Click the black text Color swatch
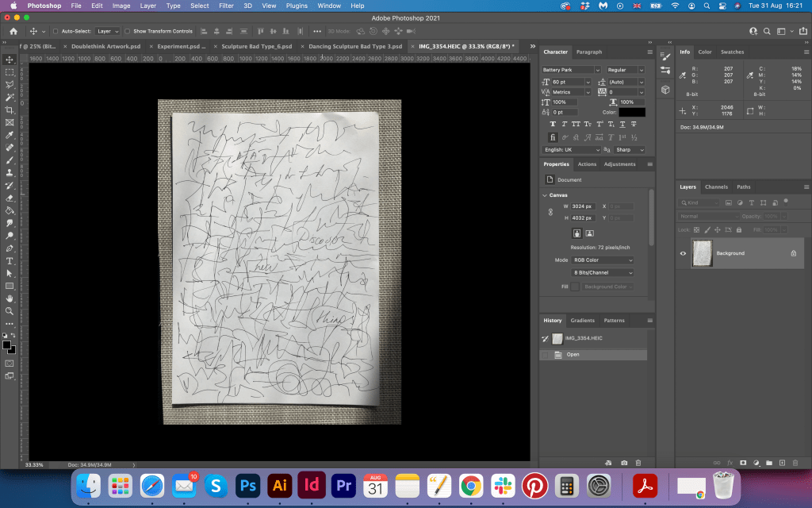 632,113
